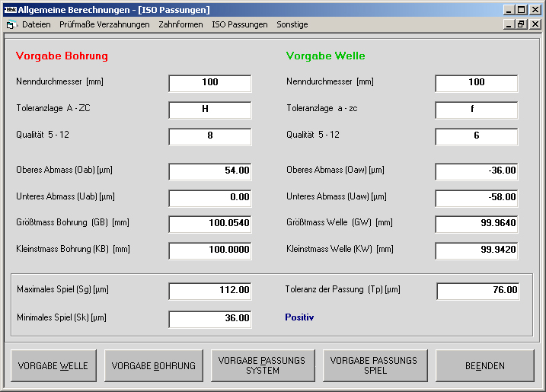This screenshot has width=546, height=392.
Task: Click the Toleranz der Passung value field
Action: pyautogui.click(x=478, y=291)
